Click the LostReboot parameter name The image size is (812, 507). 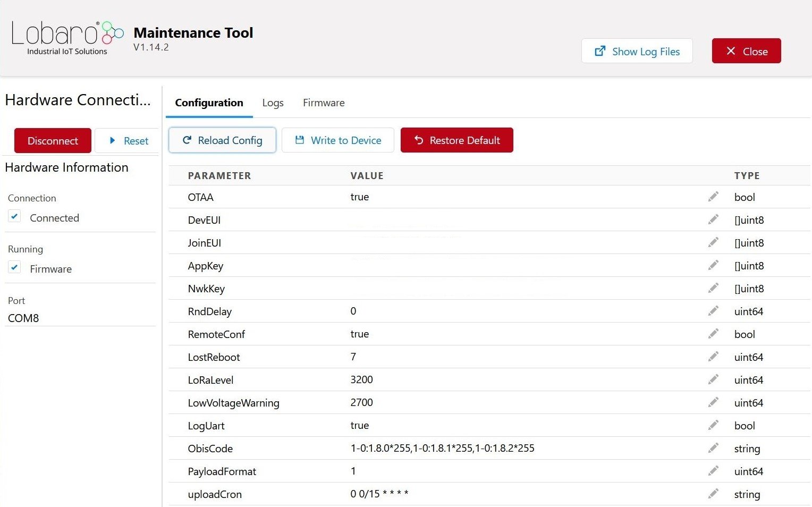[214, 357]
